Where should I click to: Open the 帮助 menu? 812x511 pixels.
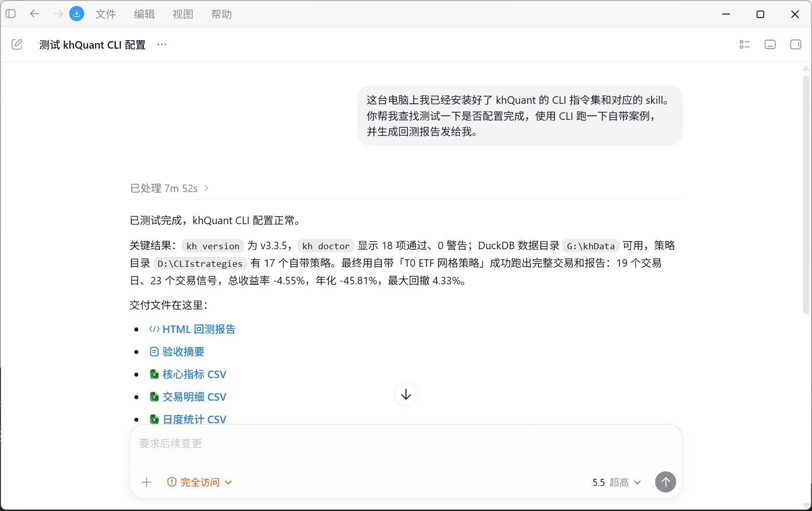[x=222, y=14]
